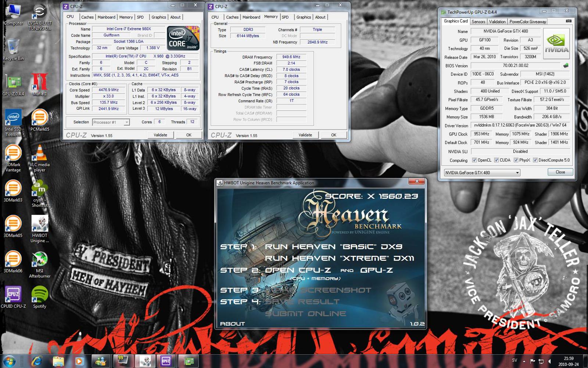Open PowerColor Giveaway tab in GPU-Z
Screen dimensions: 588x368
click(x=528, y=22)
